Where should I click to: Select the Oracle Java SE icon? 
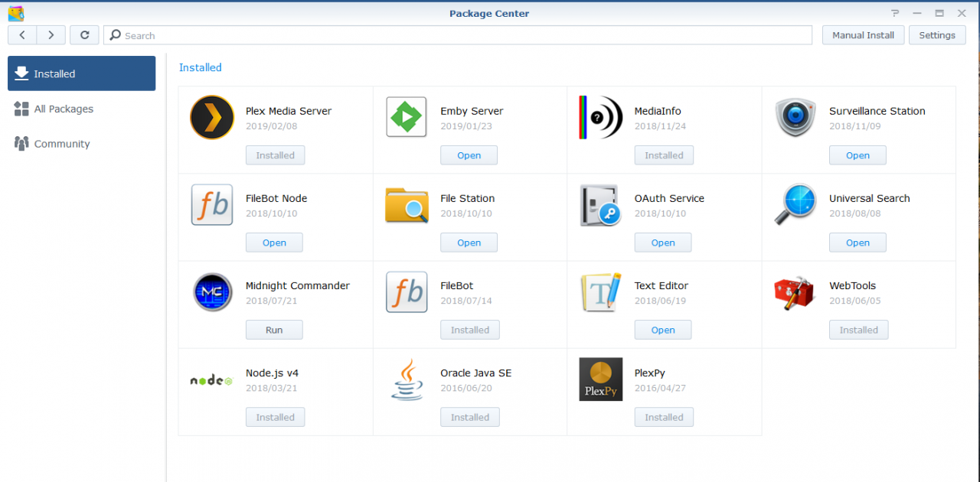(406, 379)
